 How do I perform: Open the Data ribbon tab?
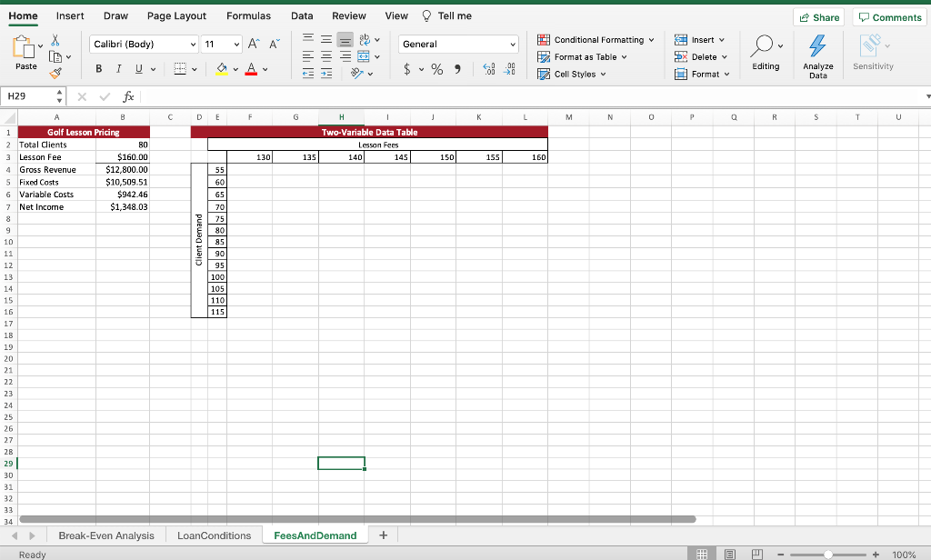(x=302, y=16)
